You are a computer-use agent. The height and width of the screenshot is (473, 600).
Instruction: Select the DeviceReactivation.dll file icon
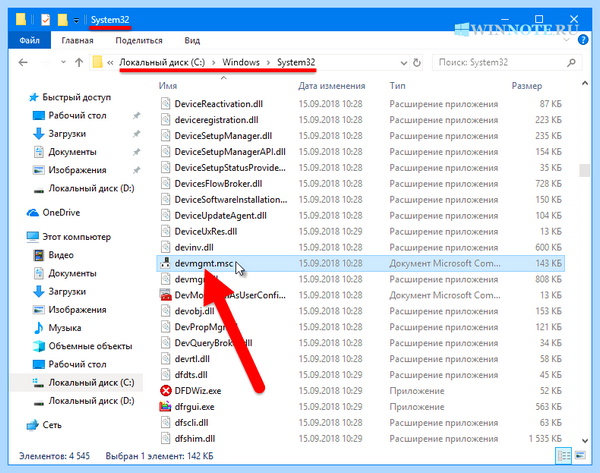(x=165, y=104)
